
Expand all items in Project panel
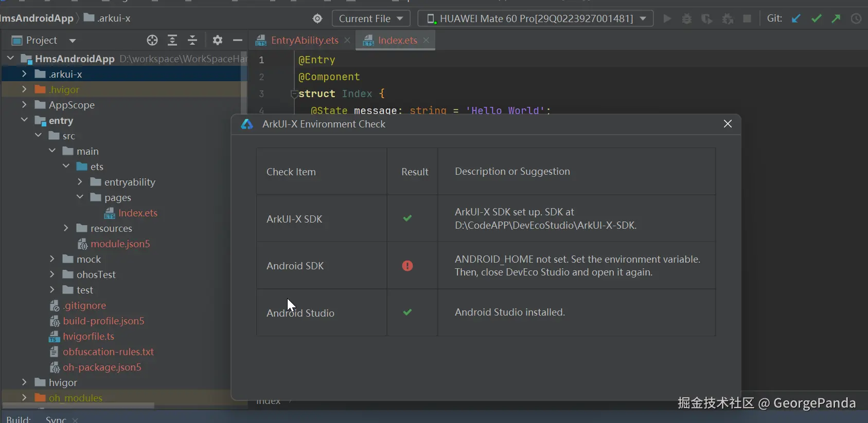tap(172, 40)
